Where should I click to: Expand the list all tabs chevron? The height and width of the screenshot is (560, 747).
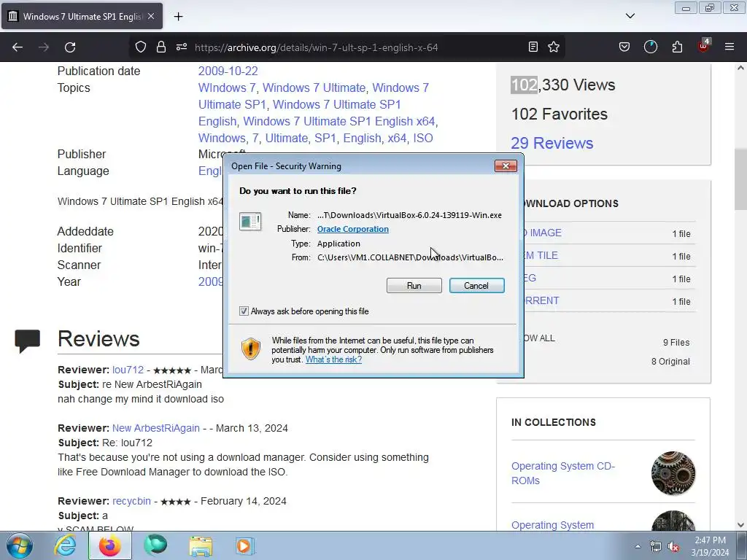point(630,16)
